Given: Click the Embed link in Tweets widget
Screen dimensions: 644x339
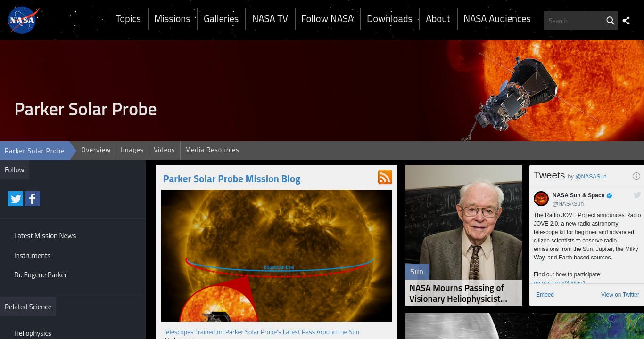Looking at the screenshot, I should [545, 295].
